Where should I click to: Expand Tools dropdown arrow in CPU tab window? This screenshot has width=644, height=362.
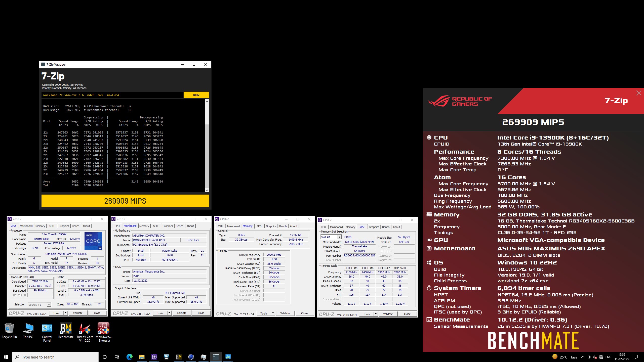point(65,313)
